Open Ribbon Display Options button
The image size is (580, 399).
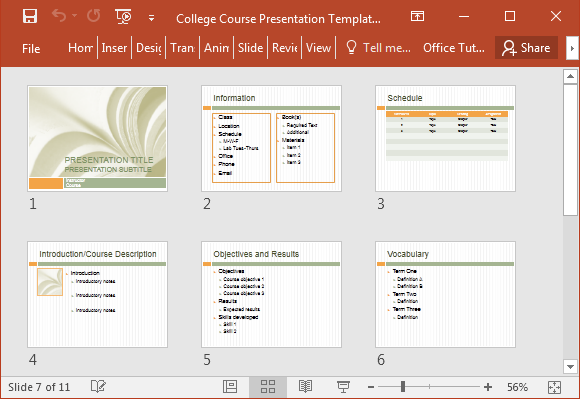point(417,16)
